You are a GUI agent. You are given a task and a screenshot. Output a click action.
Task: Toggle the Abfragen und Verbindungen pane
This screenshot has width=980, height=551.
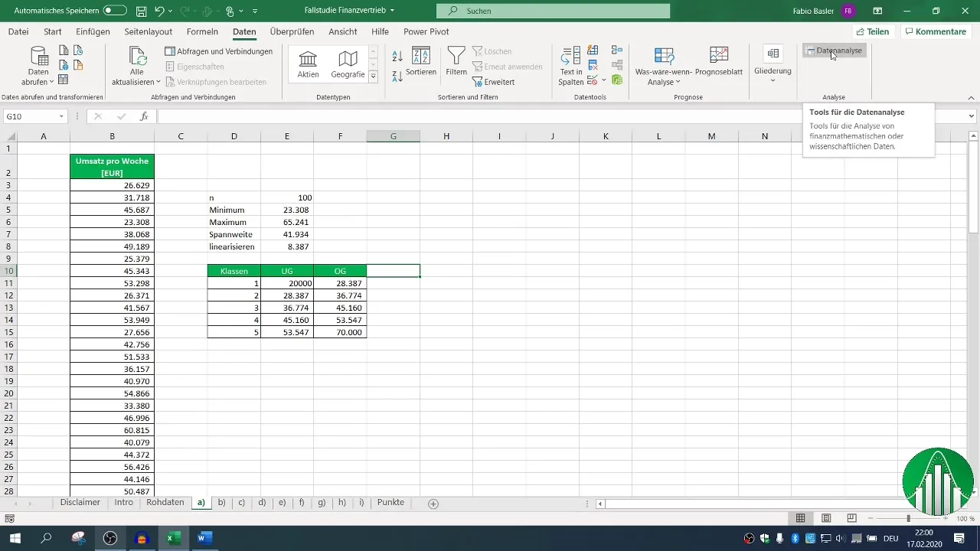click(219, 51)
